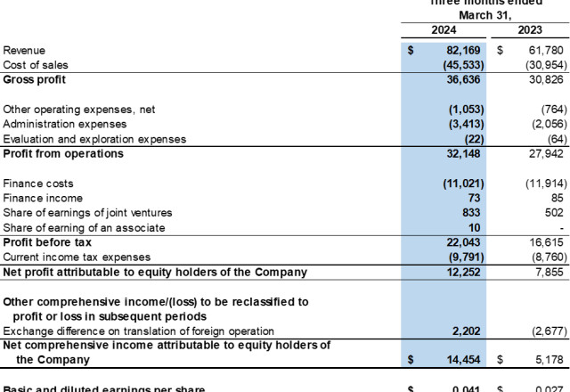
Task: Click the 2023 Finance income value 85
Action: click(557, 198)
